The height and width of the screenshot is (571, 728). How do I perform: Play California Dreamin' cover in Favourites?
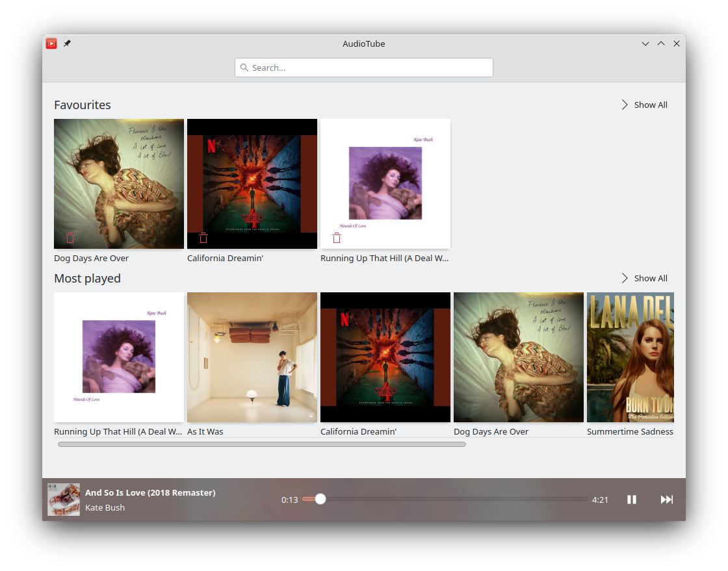[252, 184]
